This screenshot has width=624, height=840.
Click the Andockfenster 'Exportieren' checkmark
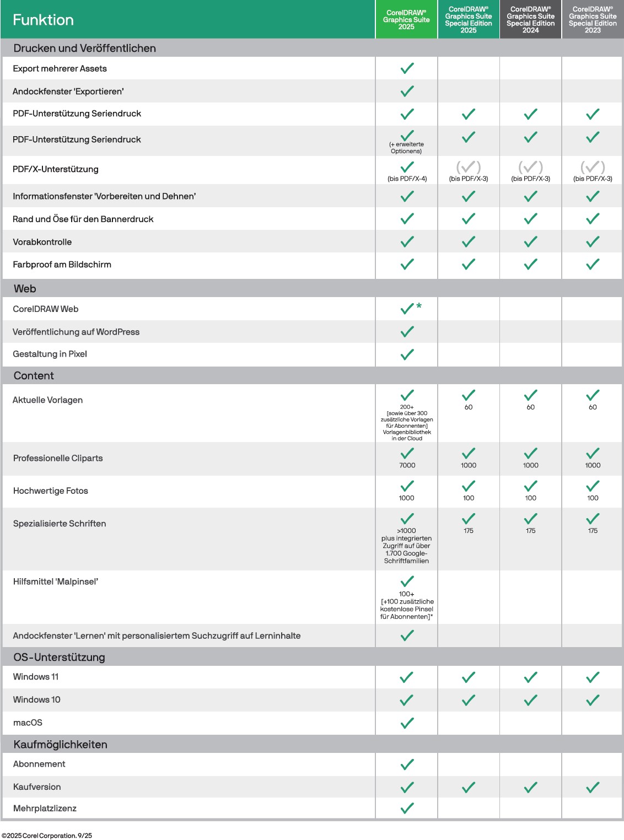pos(407,91)
